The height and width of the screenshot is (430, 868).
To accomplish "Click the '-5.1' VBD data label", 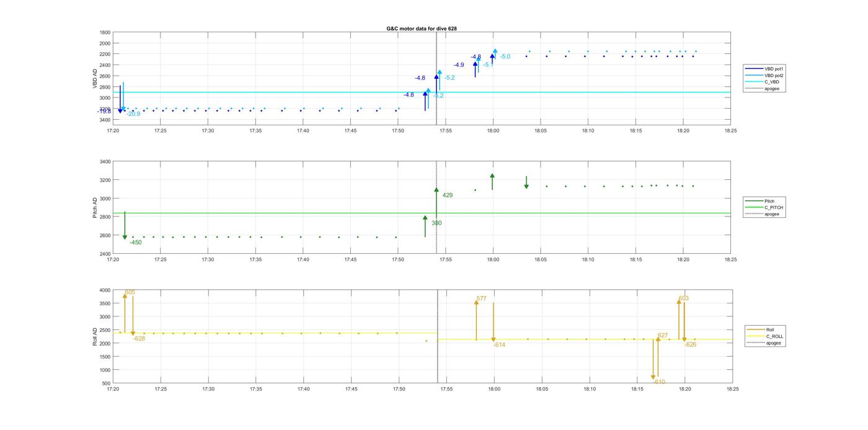I will [488, 65].
